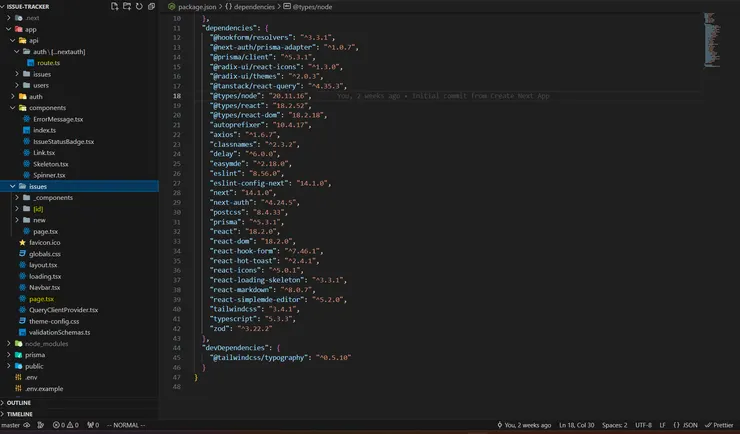Click the New File icon in Explorer header
The width and height of the screenshot is (740, 434).
click(x=114, y=6)
